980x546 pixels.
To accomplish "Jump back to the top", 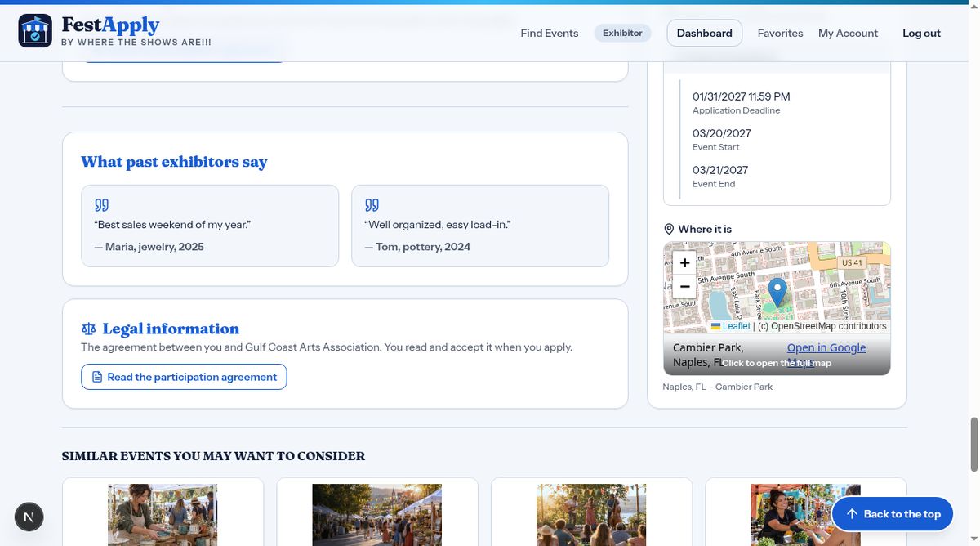I will tap(893, 514).
